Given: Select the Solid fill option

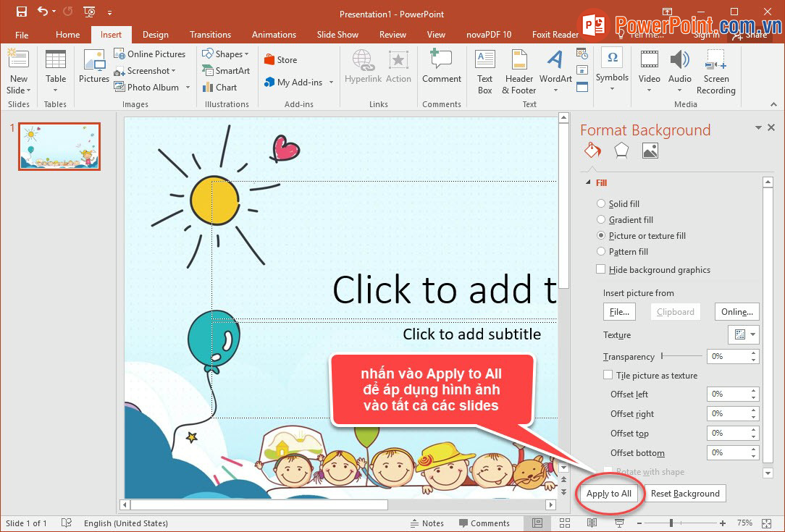Looking at the screenshot, I should pyautogui.click(x=601, y=204).
